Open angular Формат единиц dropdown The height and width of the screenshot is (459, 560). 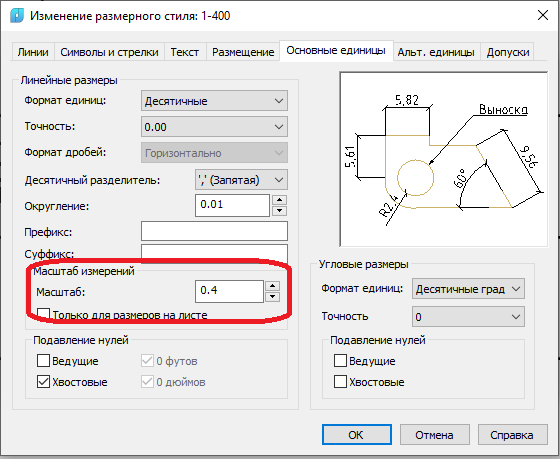(x=468, y=289)
